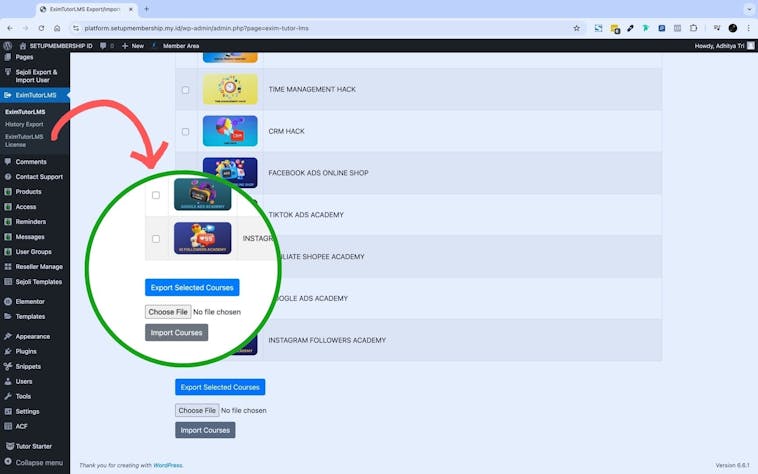Click the Chrome three-dot menu icon
This screenshot has width=758, height=474.
[x=748, y=28]
